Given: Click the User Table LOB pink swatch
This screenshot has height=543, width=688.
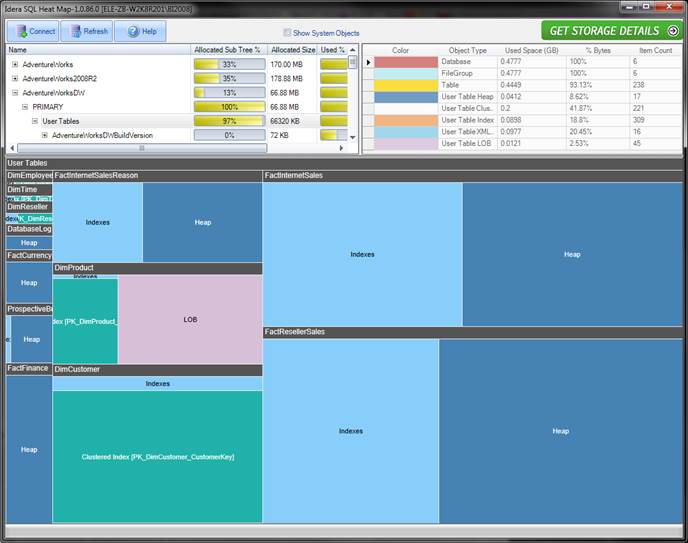Looking at the screenshot, I should tap(406, 143).
